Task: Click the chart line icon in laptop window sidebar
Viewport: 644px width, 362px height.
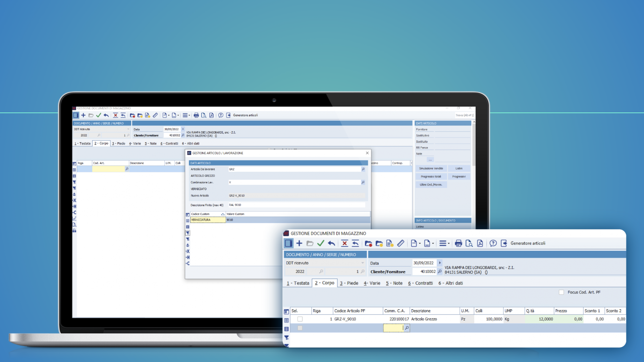Action: pyautogui.click(x=74, y=218)
